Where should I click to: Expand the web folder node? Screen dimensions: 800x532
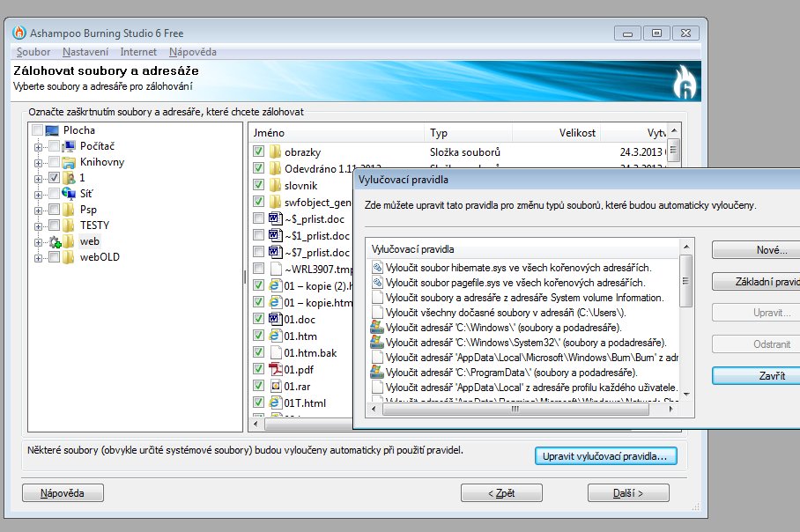pos(38,242)
